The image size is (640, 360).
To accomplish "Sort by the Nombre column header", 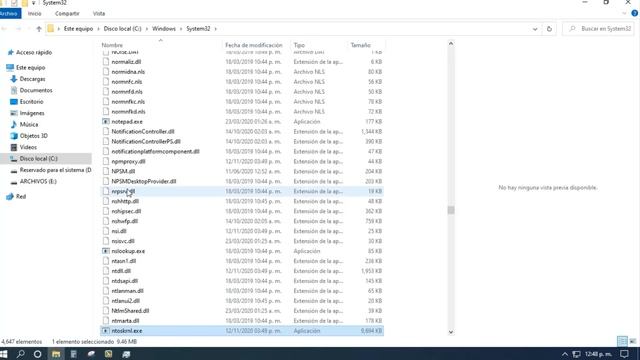I will (112, 45).
